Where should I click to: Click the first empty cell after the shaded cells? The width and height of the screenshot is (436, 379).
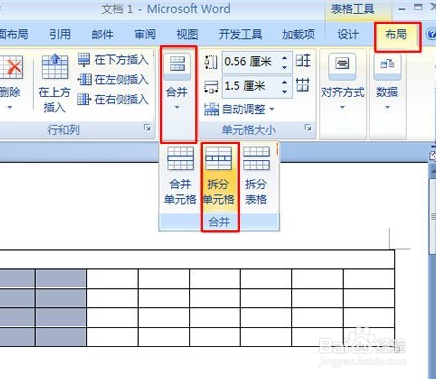(x=112, y=279)
